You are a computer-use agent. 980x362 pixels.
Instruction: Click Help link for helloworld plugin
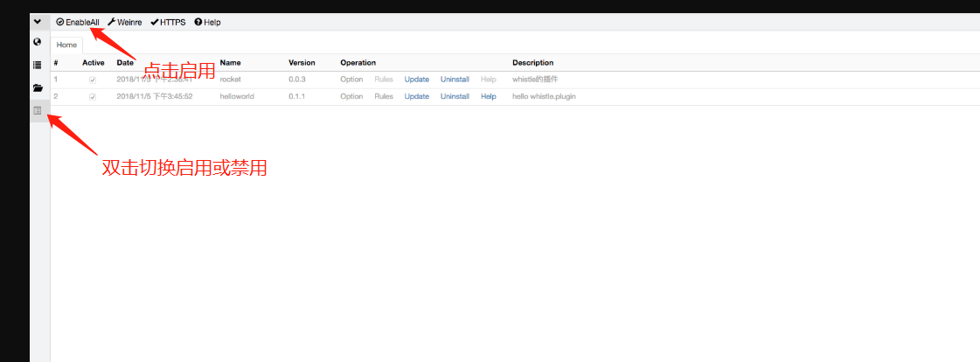pos(488,96)
